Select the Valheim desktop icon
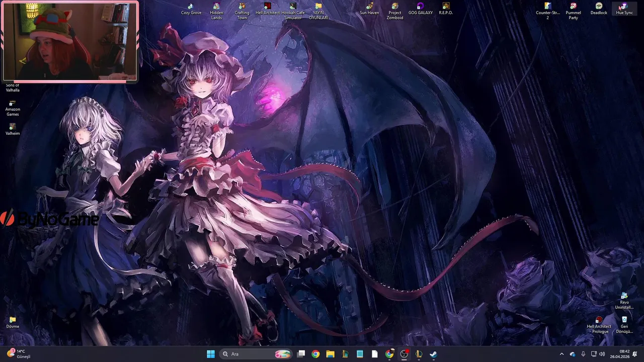This screenshot has height=362, width=644. tap(13, 130)
